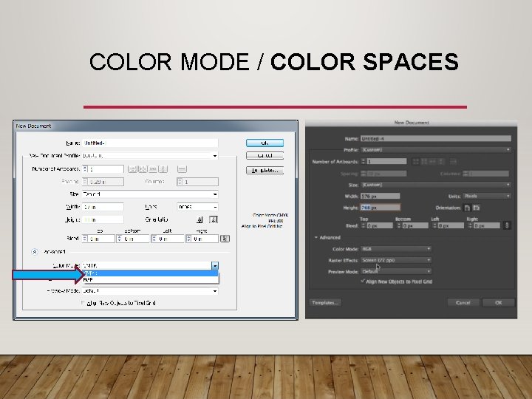Image resolution: width=532 pixels, height=399 pixels.
Task: Open the Units Pixels dropdown in dark dialog
Action: [487, 196]
